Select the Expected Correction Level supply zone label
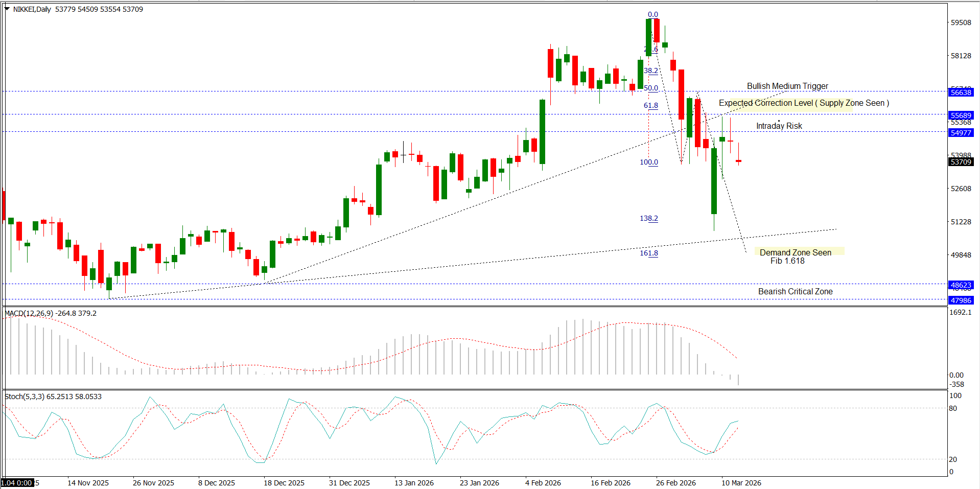 803,103
